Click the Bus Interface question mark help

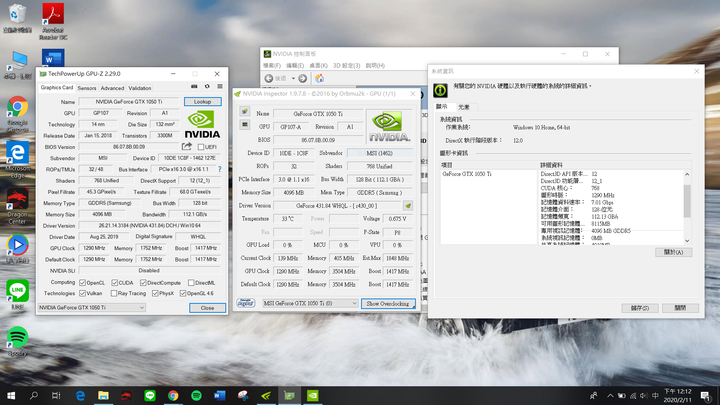(x=219, y=169)
